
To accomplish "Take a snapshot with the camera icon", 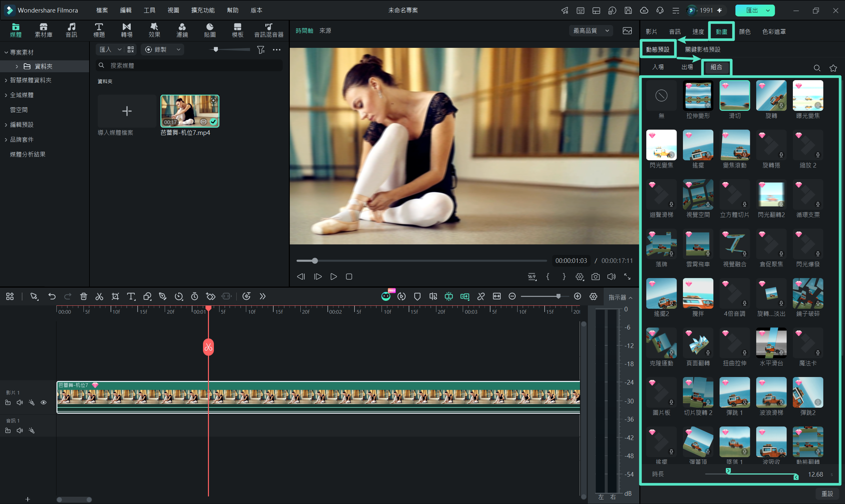I will click(595, 277).
